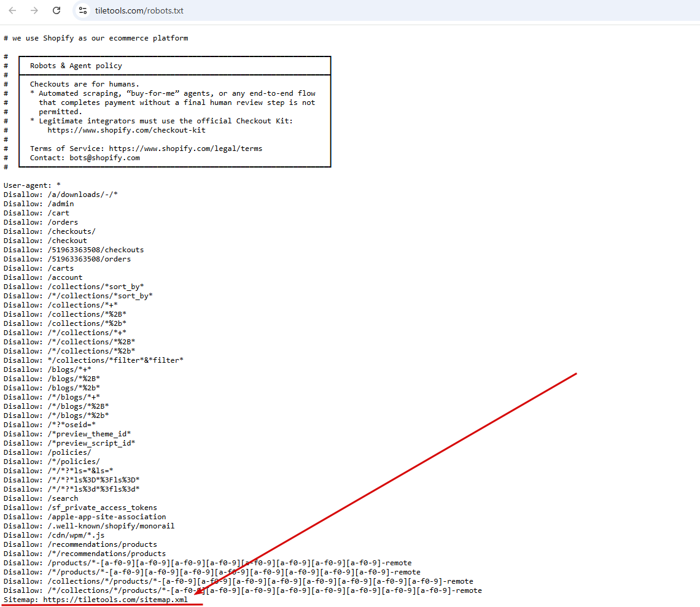Image resolution: width=700 pixels, height=607 pixels.
Task: Click the 'Checkouts are for humans.' text
Action: (85, 84)
